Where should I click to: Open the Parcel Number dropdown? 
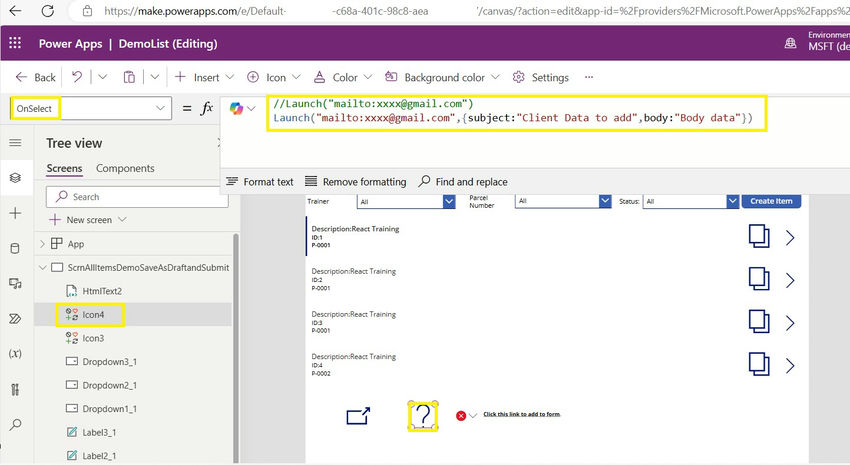click(x=563, y=201)
